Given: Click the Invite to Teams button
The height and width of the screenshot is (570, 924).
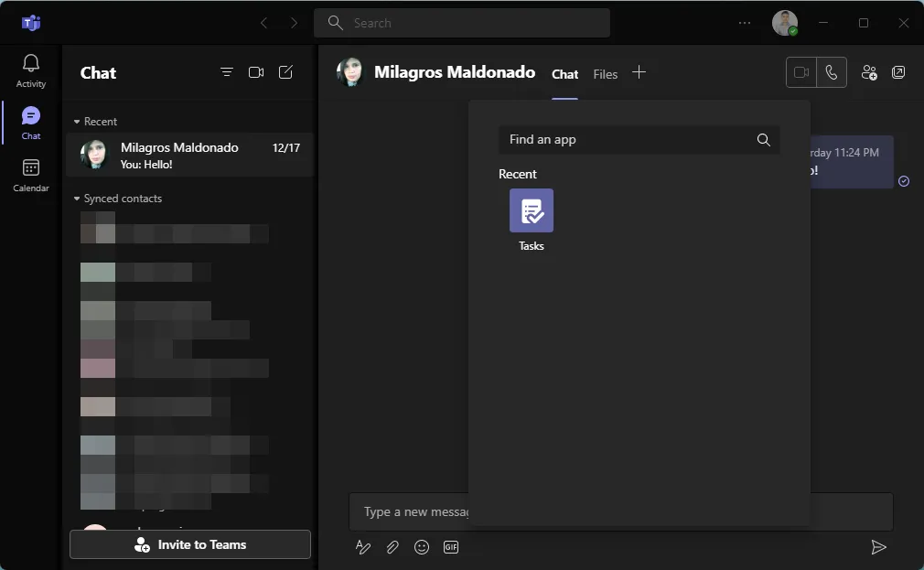Looking at the screenshot, I should pos(190,544).
